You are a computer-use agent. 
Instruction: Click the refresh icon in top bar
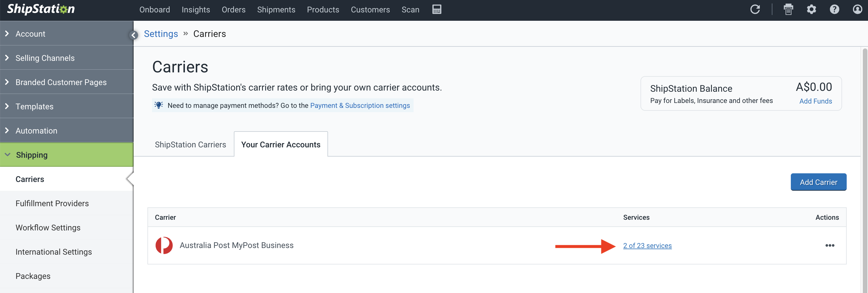pyautogui.click(x=755, y=10)
